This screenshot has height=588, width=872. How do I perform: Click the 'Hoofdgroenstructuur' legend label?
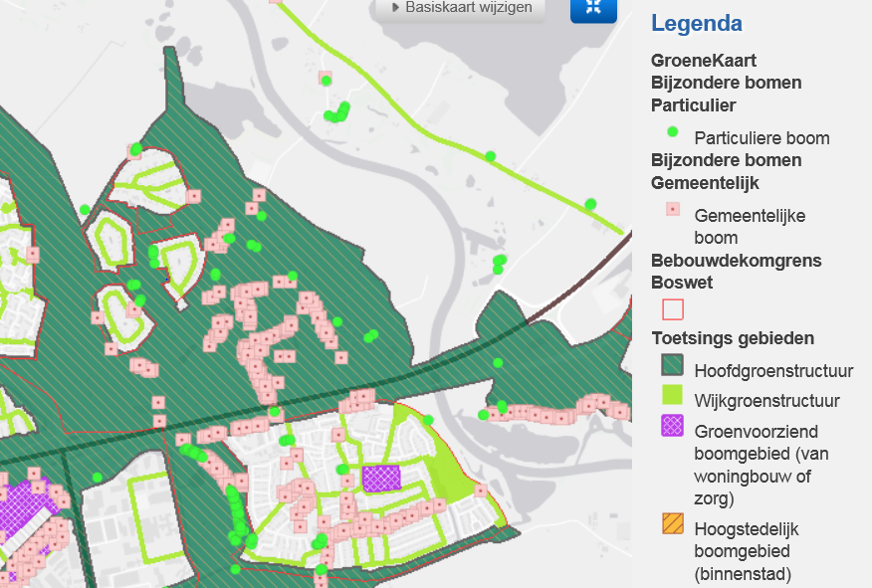[x=773, y=371]
